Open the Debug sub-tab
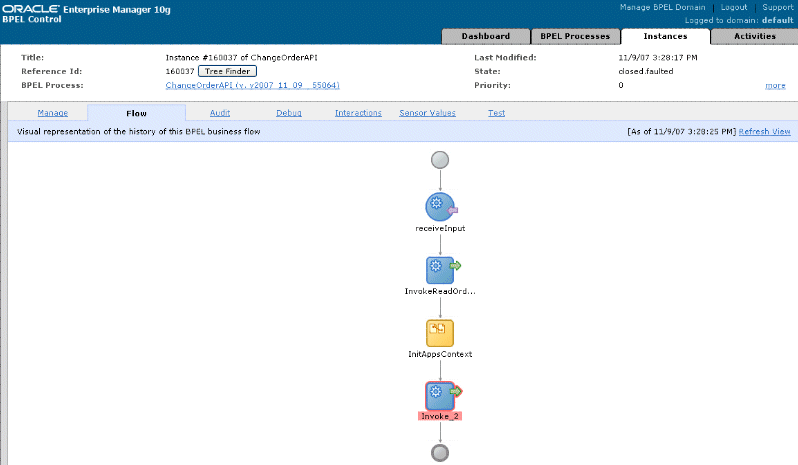Screen dimensions: 798x465 [x=289, y=113]
